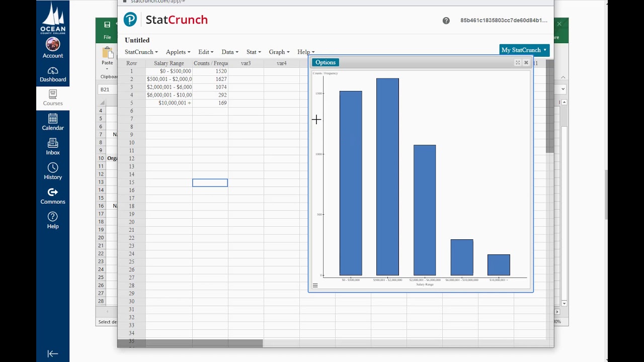Screen dimensions: 644x362
Task: Expand the My StatCrunch dropdown
Action: [x=524, y=50]
